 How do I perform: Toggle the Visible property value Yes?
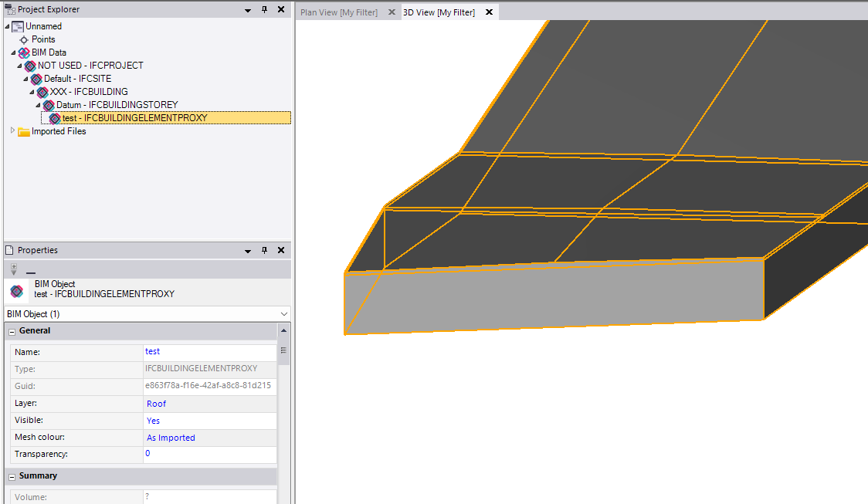(153, 421)
